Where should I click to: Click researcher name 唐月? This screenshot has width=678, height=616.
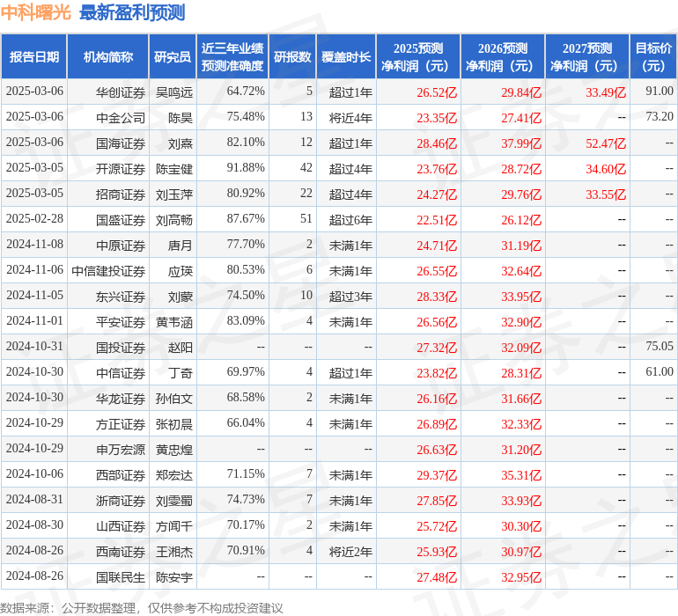(181, 246)
